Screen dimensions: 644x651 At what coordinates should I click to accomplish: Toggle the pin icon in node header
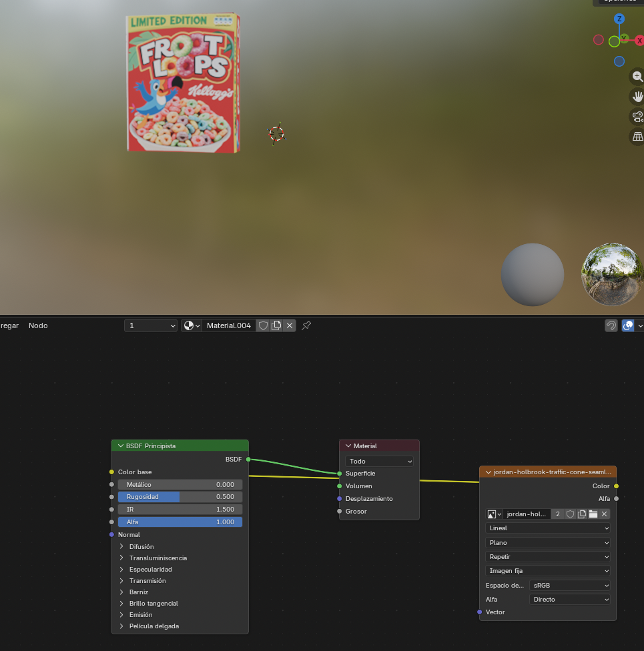(x=306, y=325)
